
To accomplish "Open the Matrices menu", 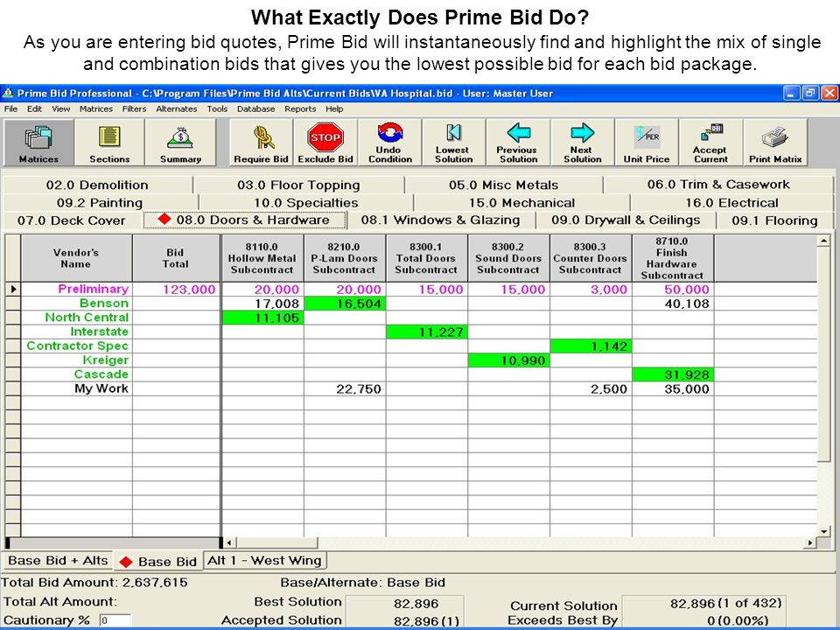I will (96, 108).
